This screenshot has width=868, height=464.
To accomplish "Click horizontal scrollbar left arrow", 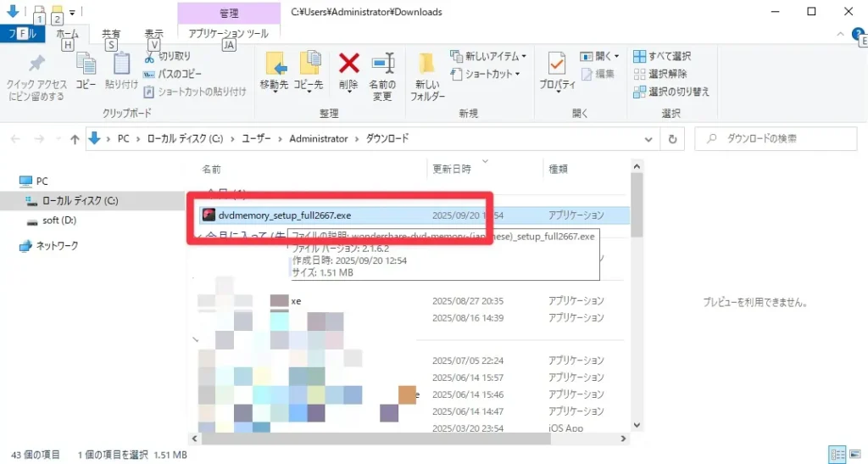I will (195, 439).
